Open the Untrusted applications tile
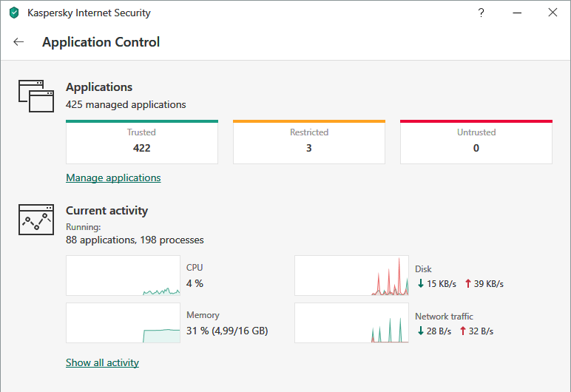 coord(476,142)
